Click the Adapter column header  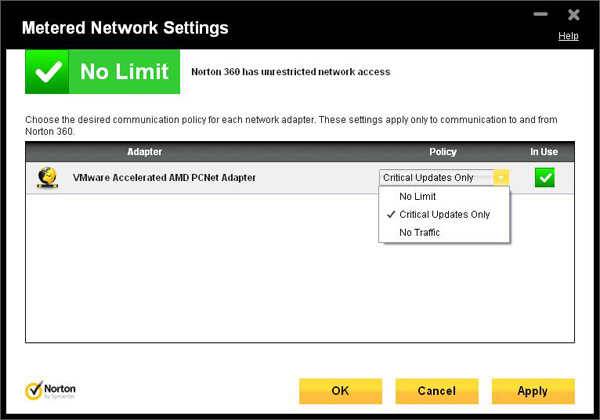(145, 152)
